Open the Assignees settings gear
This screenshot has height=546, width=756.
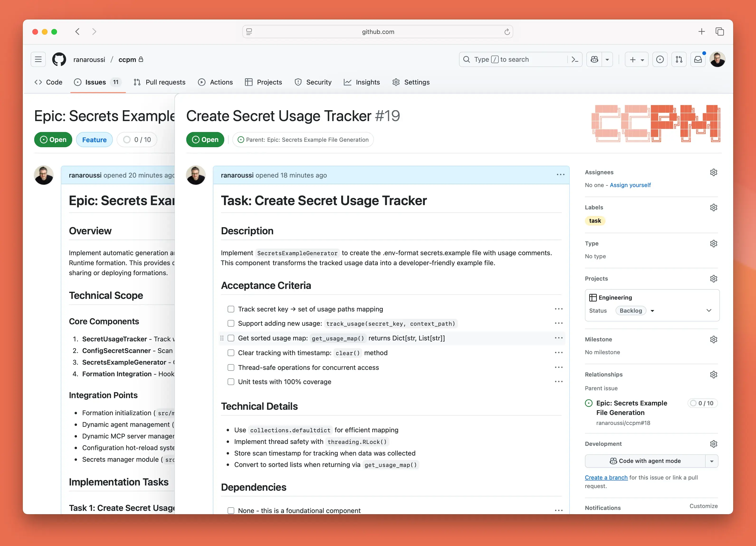coord(713,172)
